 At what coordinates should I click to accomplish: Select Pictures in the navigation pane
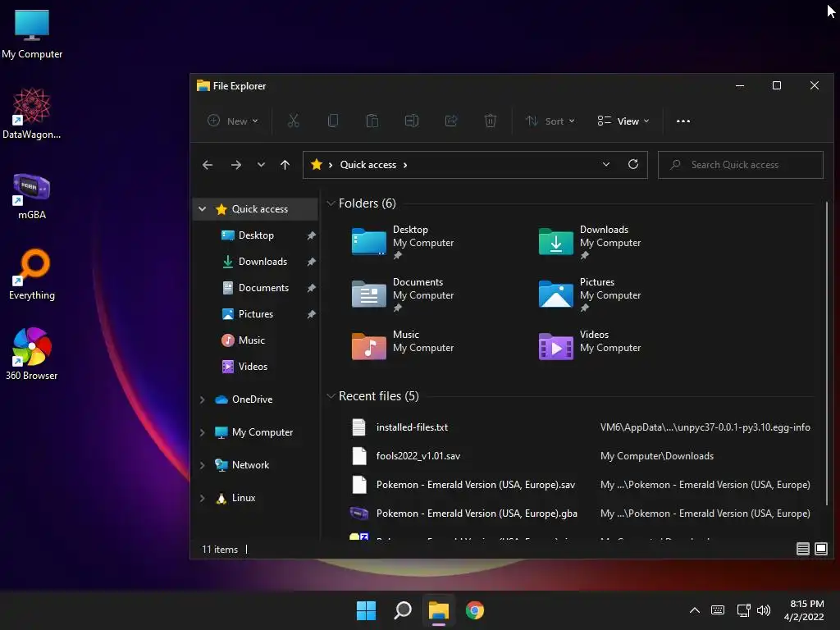256,314
